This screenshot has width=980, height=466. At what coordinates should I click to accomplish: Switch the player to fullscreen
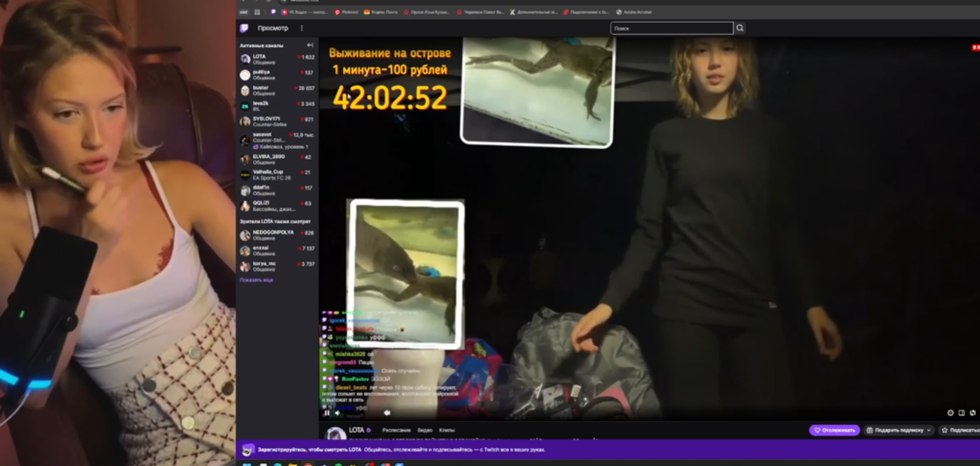(973, 413)
